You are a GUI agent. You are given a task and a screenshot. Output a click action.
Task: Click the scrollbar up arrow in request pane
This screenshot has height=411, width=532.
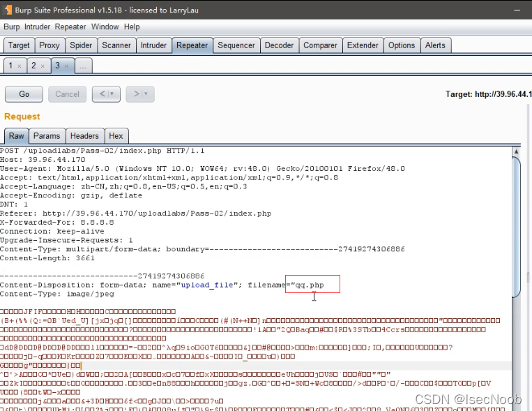tap(516, 151)
